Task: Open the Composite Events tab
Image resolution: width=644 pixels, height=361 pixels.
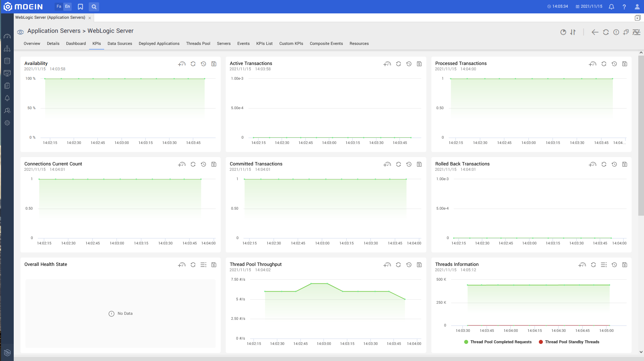Action: 326,44
